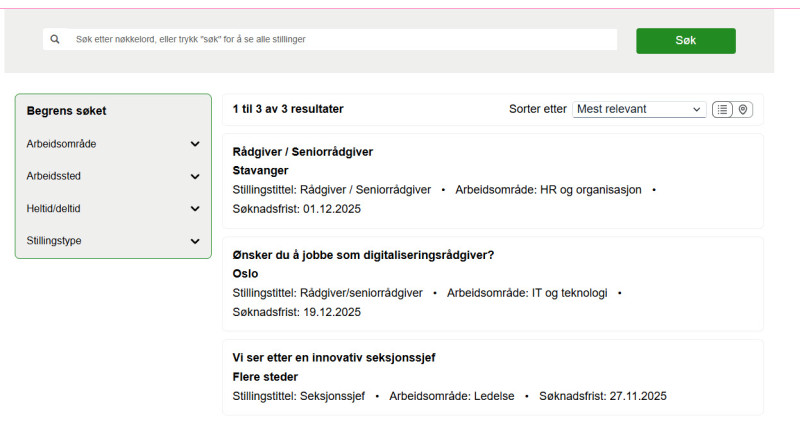Click the Stavanger location text

coord(260,170)
